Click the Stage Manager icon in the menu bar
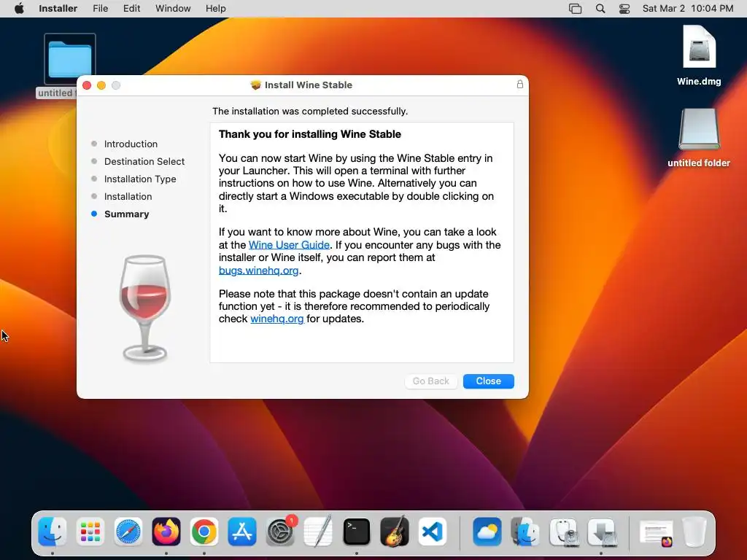747x560 pixels. (x=575, y=8)
